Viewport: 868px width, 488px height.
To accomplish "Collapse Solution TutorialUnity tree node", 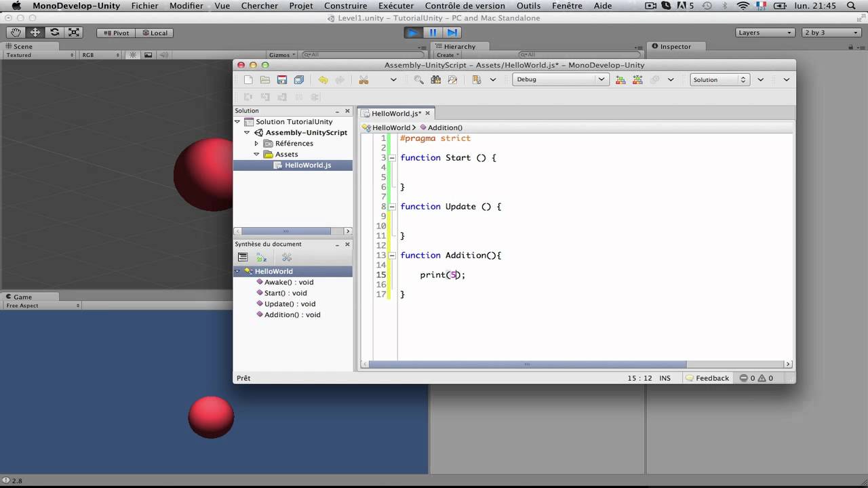I will pos(237,122).
